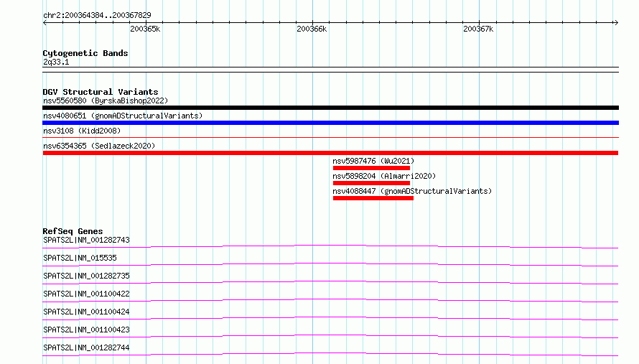Click the nsv5898204 (Almarri2020) label

point(384,176)
